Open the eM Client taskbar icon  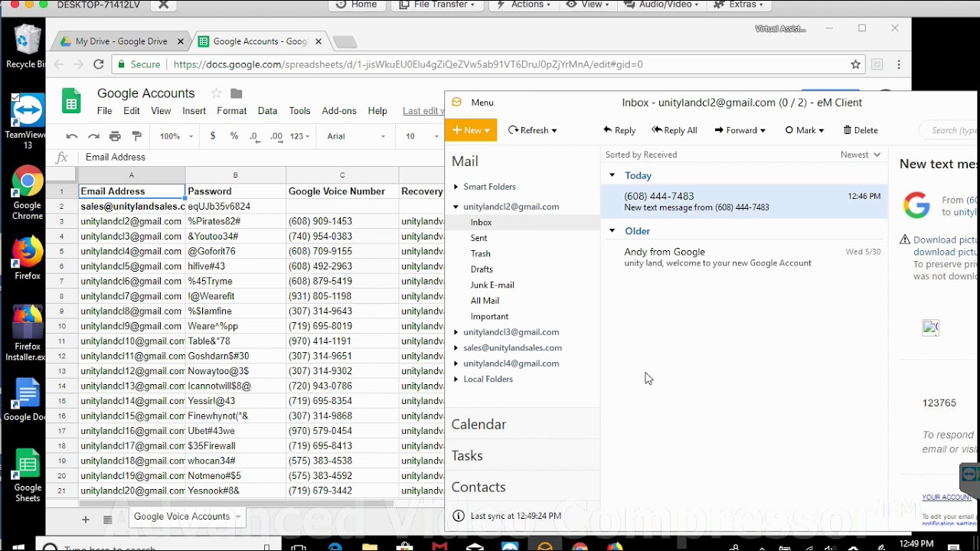(x=544, y=546)
